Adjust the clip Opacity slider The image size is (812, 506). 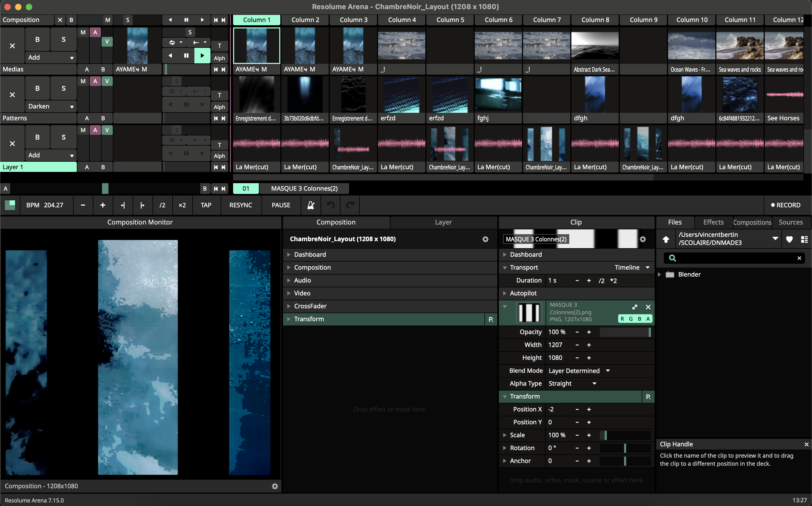(x=624, y=332)
